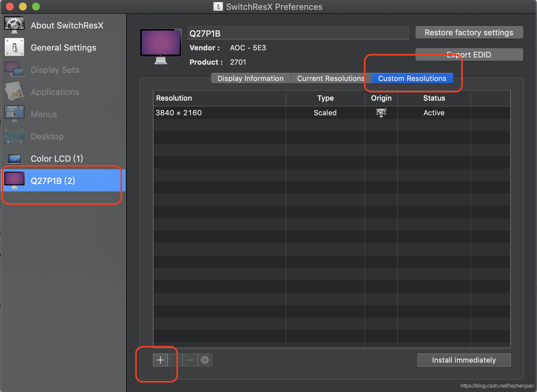Open General Settings pane
Viewport: 537px width, 392px height.
click(63, 48)
